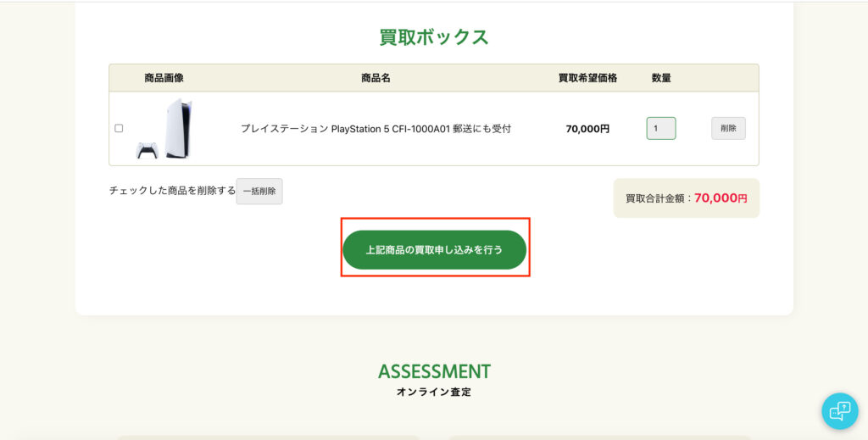868x440 pixels.
Task: Click the オンライン査定 subtitle
Action: click(x=434, y=392)
